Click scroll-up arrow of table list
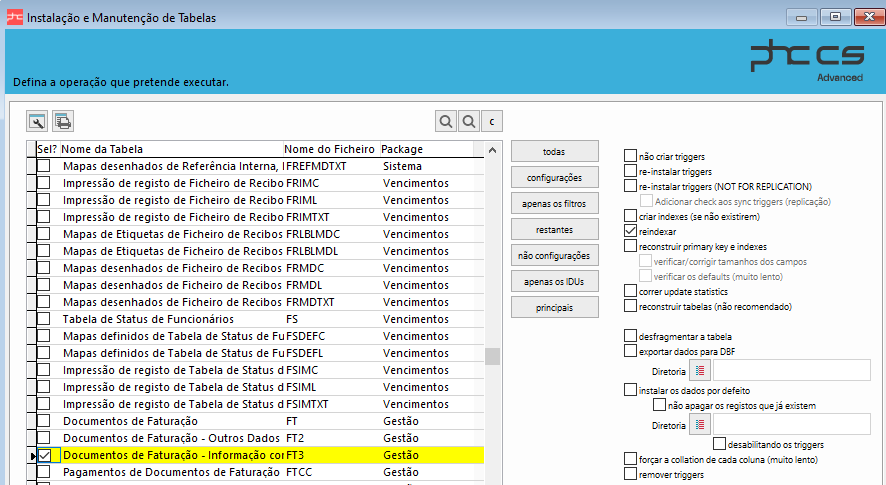 [x=492, y=150]
